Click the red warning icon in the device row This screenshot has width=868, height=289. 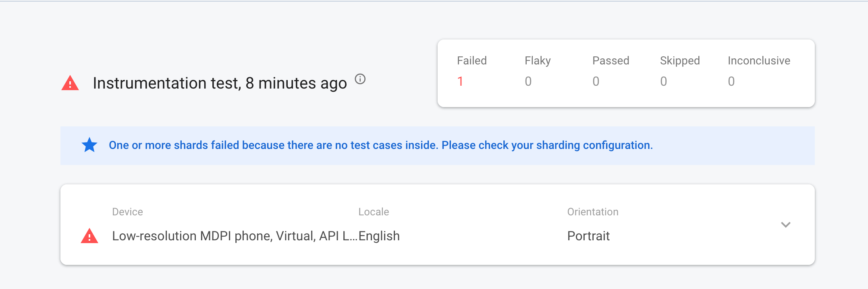[89, 236]
